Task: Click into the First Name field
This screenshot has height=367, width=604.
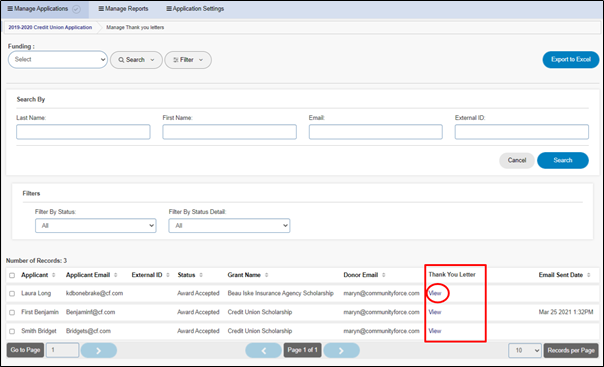Action: (230, 132)
